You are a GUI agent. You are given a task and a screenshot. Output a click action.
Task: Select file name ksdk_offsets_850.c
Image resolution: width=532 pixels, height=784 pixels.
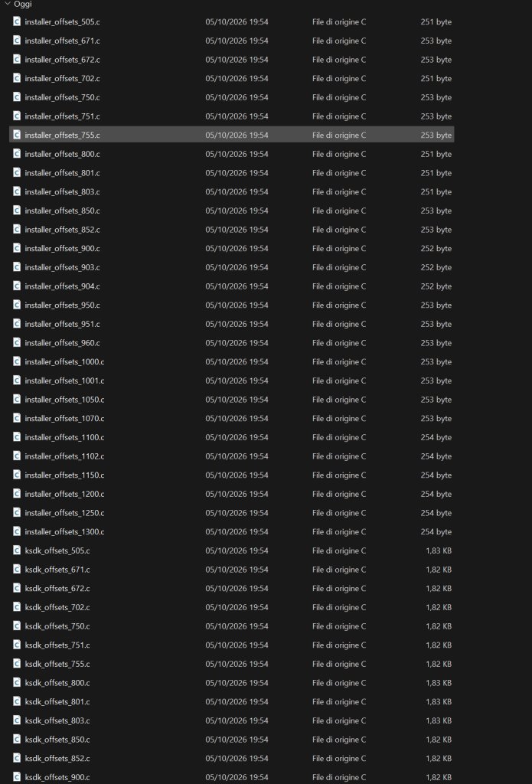pyautogui.click(x=57, y=739)
